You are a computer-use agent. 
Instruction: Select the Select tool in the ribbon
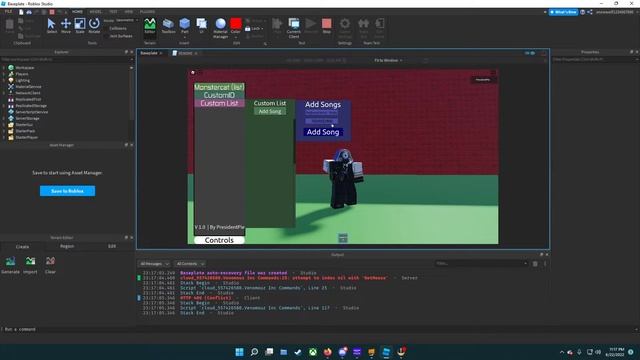(51, 26)
